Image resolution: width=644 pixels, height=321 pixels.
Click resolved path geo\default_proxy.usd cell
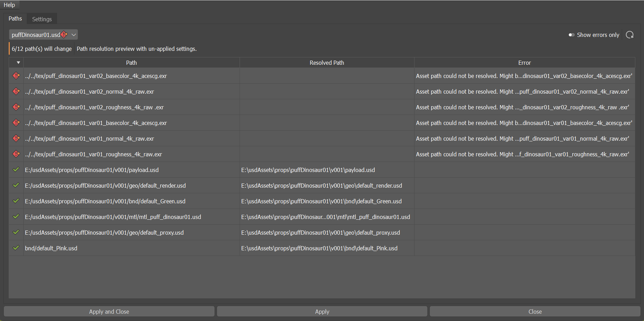327,232
